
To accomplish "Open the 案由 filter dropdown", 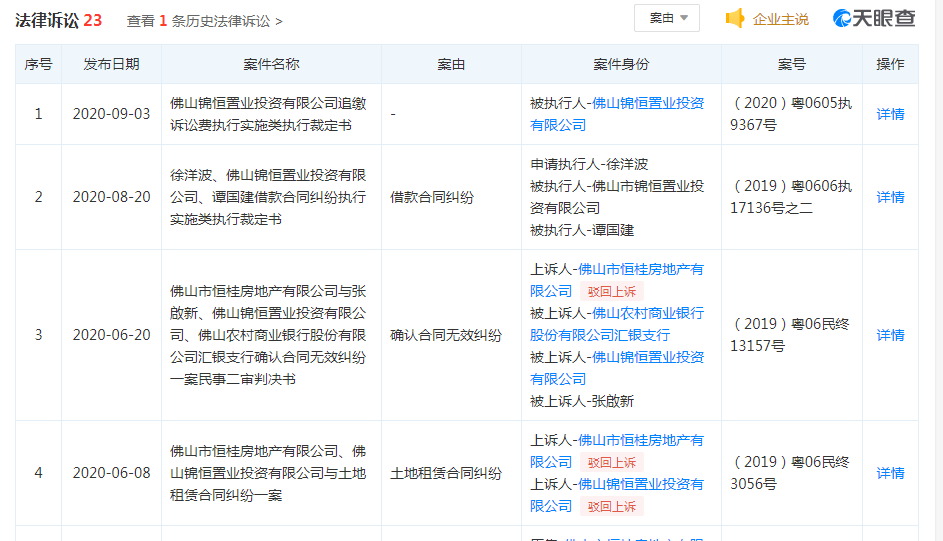I will (x=666, y=18).
